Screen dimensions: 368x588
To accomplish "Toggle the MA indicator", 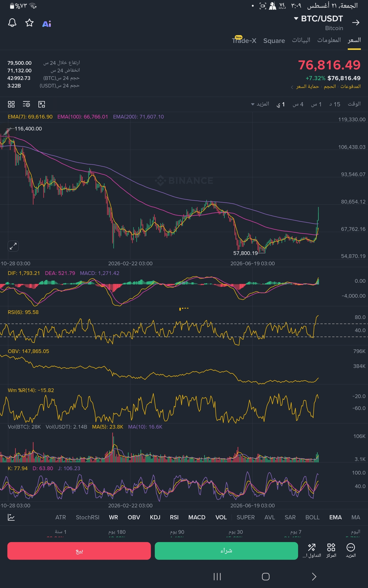I will coord(356,517).
